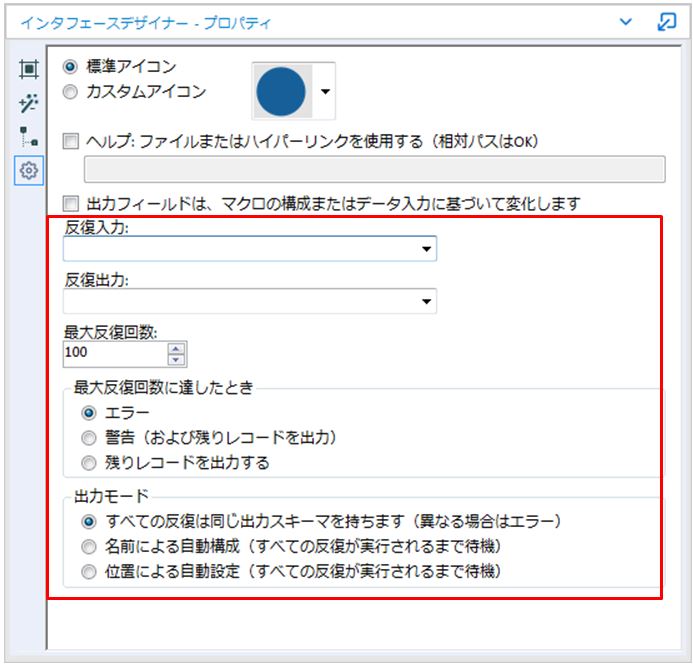The image size is (693, 666).
Task: Click the magic wand Test View icon
Action: (28, 103)
